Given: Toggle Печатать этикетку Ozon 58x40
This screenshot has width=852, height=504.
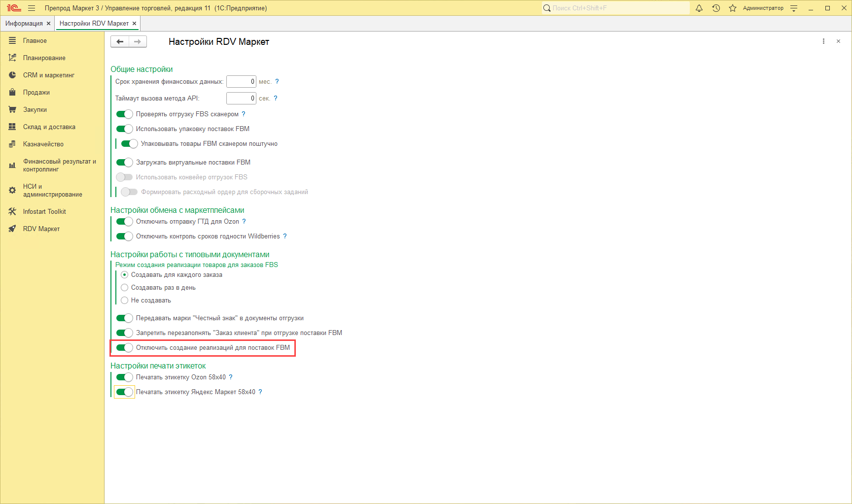Looking at the screenshot, I should click(x=124, y=377).
